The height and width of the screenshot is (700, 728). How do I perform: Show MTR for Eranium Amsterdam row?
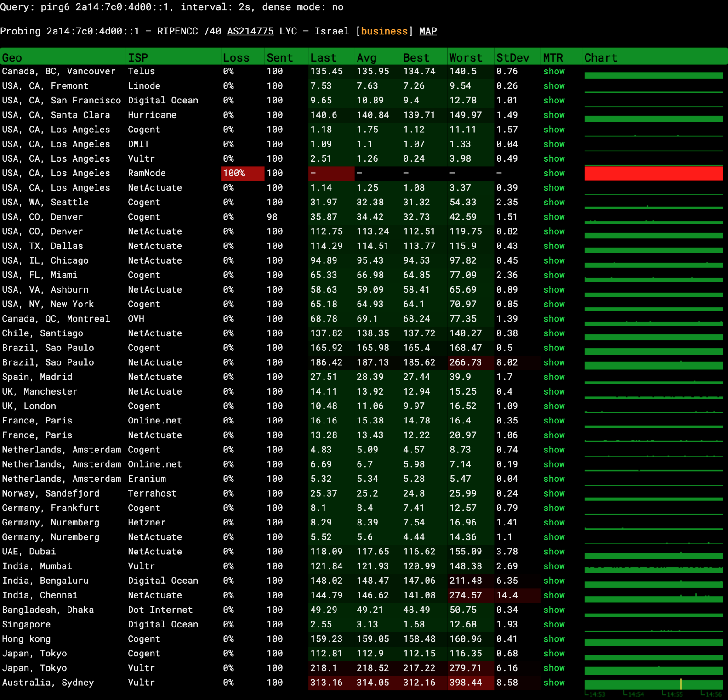pos(554,479)
